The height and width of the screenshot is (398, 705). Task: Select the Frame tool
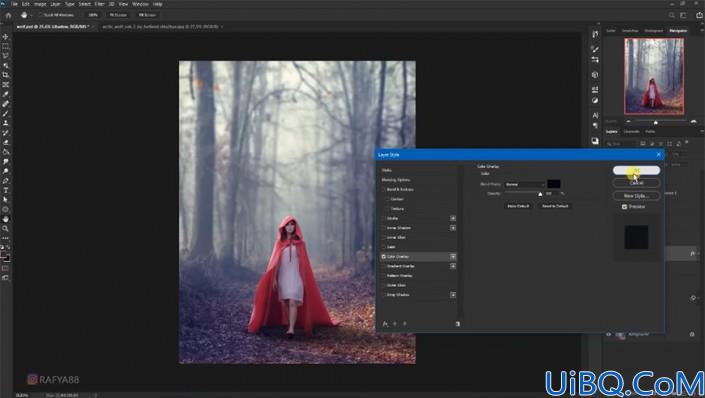click(x=5, y=85)
